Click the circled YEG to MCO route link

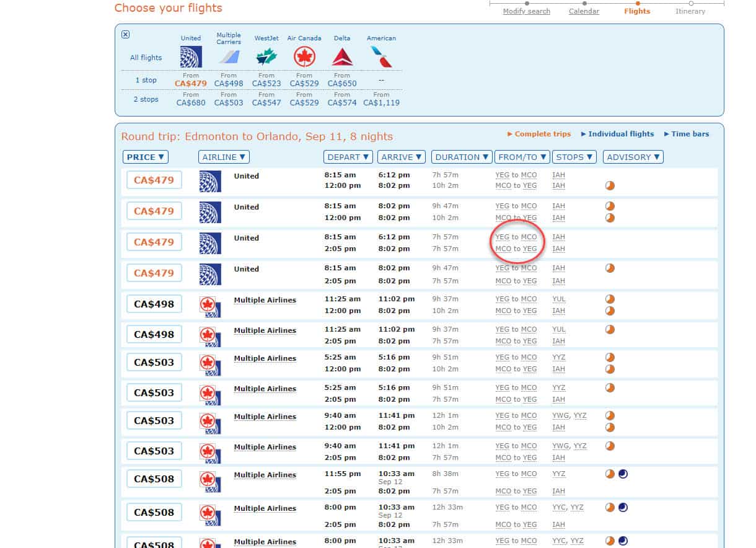(x=516, y=237)
